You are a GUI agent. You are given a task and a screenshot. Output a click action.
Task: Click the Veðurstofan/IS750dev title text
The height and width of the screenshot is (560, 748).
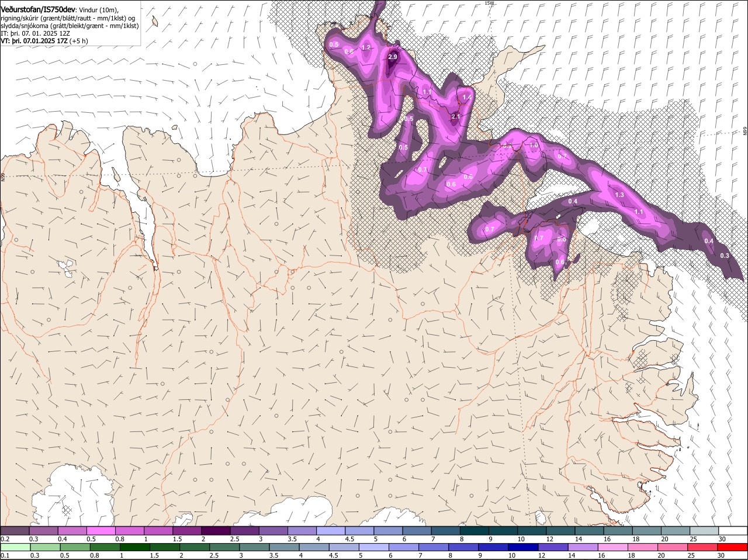[x=39, y=9]
